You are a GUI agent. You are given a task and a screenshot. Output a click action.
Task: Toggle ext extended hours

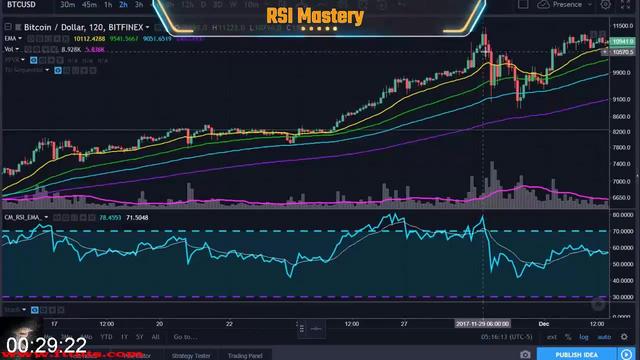(x=552, y=337)
